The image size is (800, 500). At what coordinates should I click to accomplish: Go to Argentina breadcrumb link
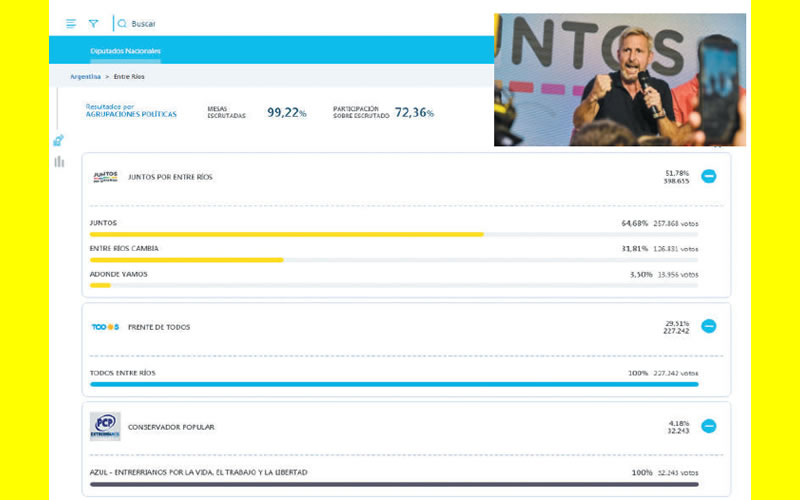coord(85,77)
